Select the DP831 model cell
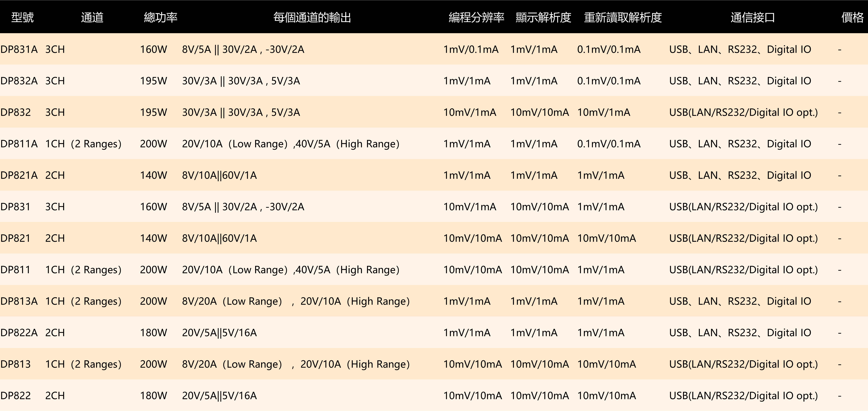This screenshot has height=411, width=868. click(x=15, y=207)
